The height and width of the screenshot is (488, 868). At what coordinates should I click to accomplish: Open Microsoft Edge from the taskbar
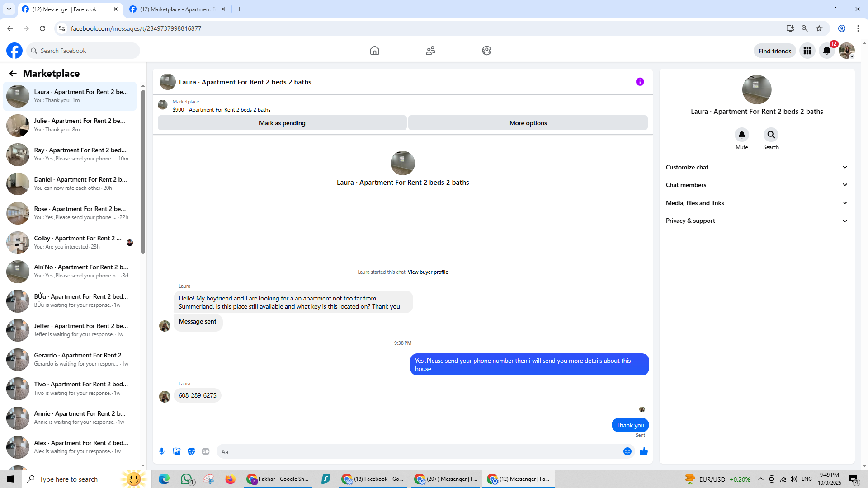point(164,479)
